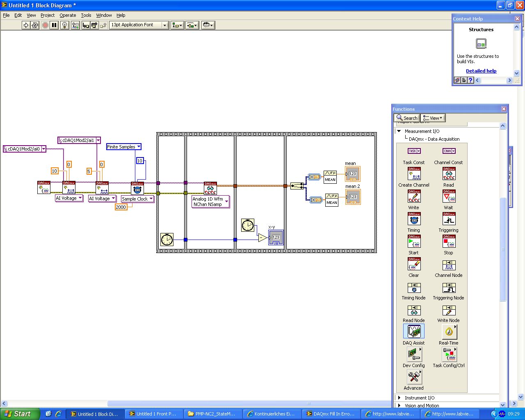Toggle Context Help terminal visibility button
Screen dimensions: 525x420
[457, 80]
